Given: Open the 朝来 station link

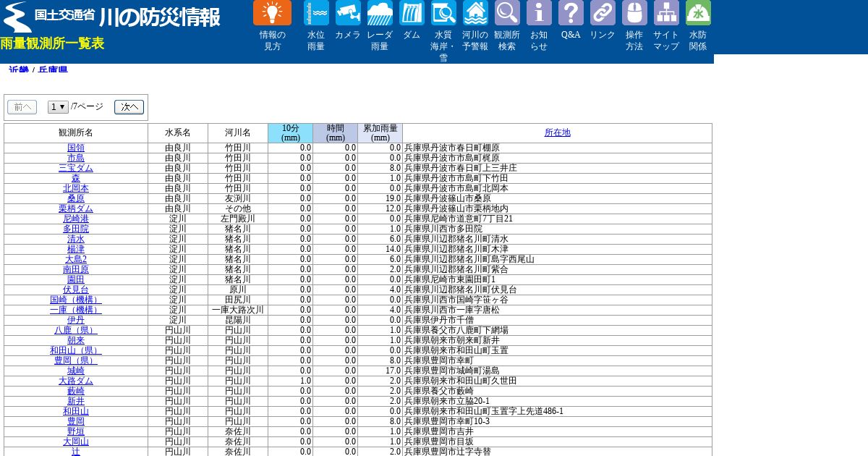Looking at the screenshot, I should pos(76,340).
